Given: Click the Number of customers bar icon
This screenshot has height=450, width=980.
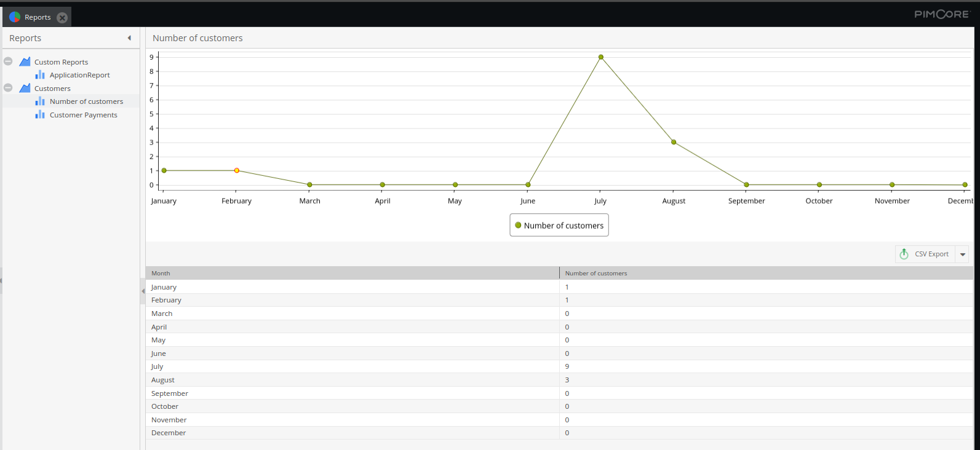Looking at the screenshot, I should [40, 101].
